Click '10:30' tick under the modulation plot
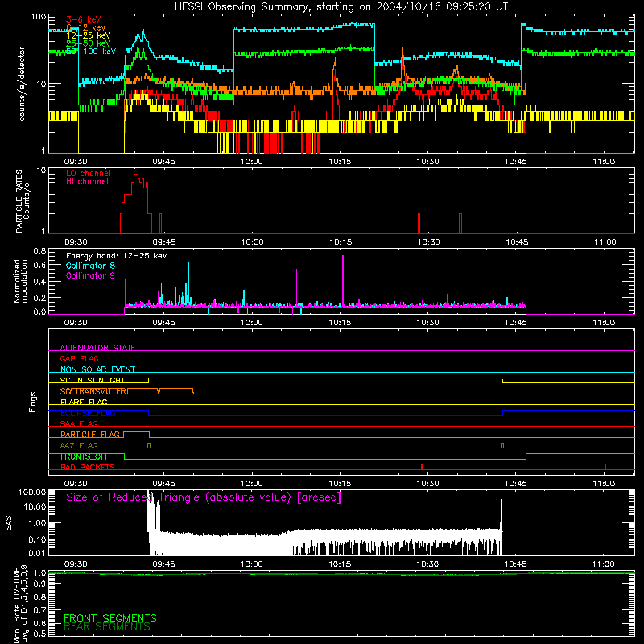 [x=428, y=323]
